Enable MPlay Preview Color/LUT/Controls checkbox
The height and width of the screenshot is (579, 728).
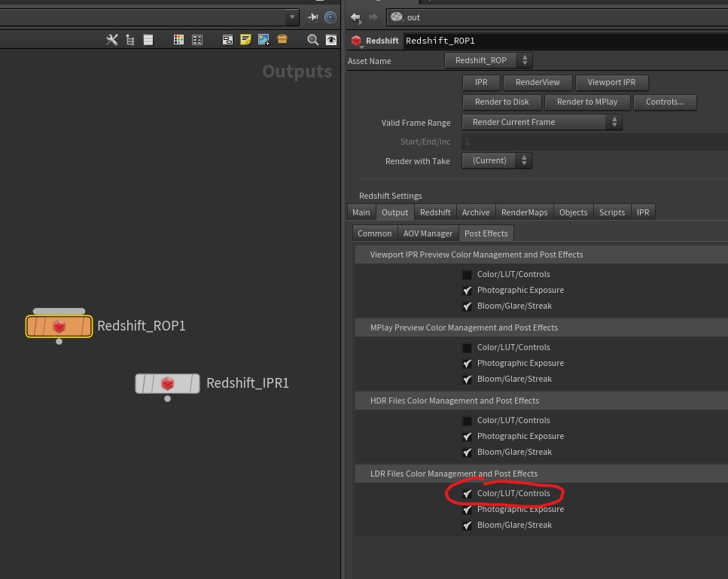(x=467, y=348)
